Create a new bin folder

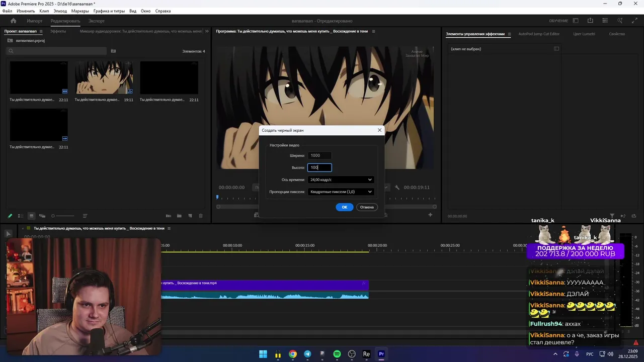point(179,216)
